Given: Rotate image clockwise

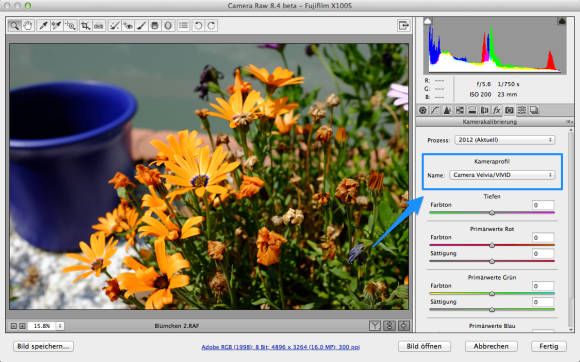Looking at the screenshot, I should [x=212, y=26].
